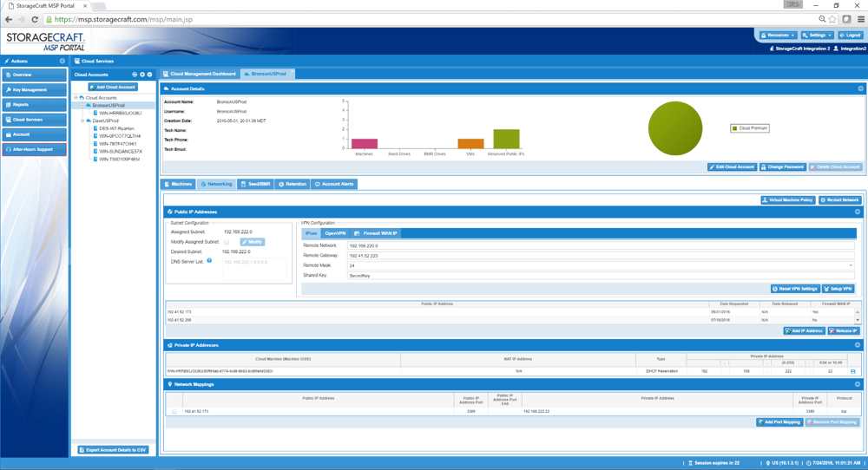Click the green pie chart

pos(674,128)
